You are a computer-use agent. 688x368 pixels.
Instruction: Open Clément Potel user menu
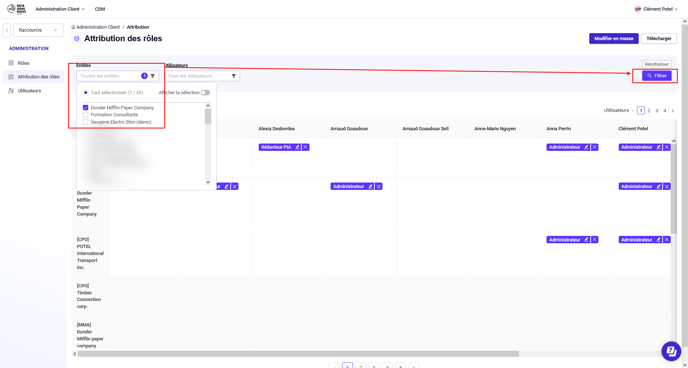click(x=656, y=9)
